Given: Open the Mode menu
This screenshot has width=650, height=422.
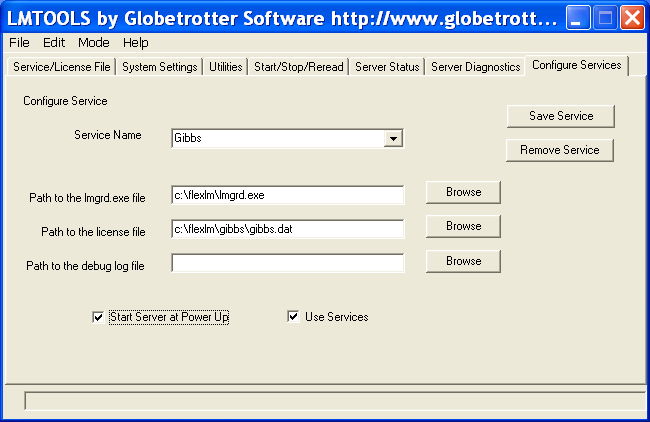Looking at the screenshot, I should (94, 42).
